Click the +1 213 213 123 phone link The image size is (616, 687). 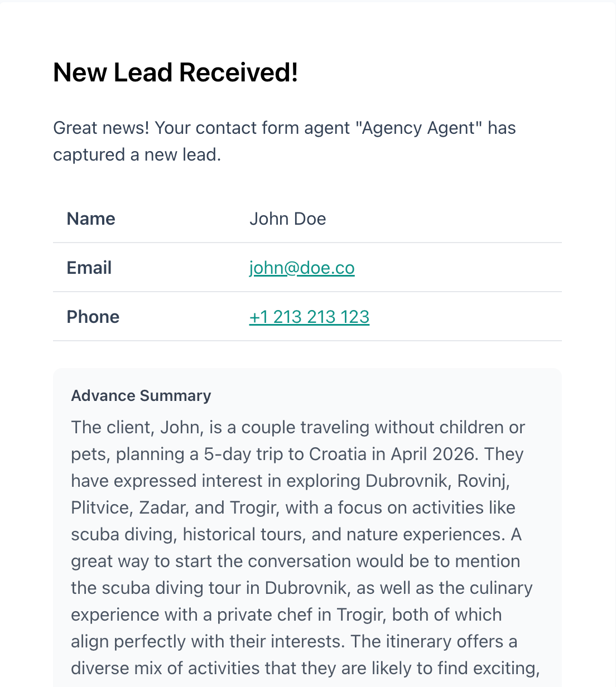309,317
